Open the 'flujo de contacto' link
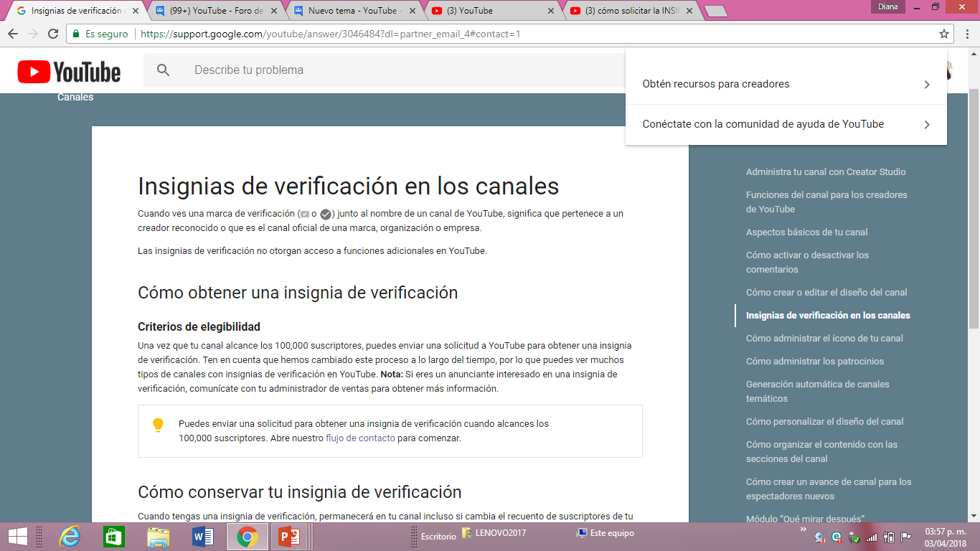980x551 pixels. tap(360, 438)
